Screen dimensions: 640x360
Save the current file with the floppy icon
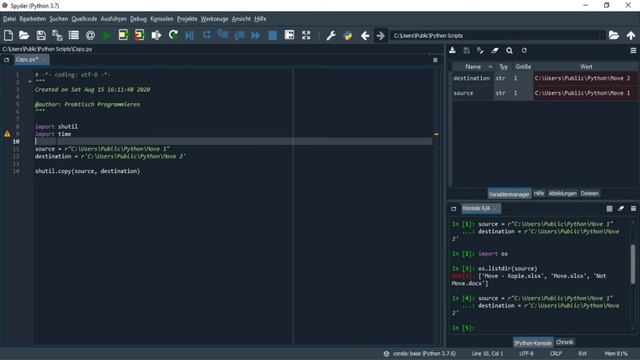pyautogui.click(x=41, y=36)
